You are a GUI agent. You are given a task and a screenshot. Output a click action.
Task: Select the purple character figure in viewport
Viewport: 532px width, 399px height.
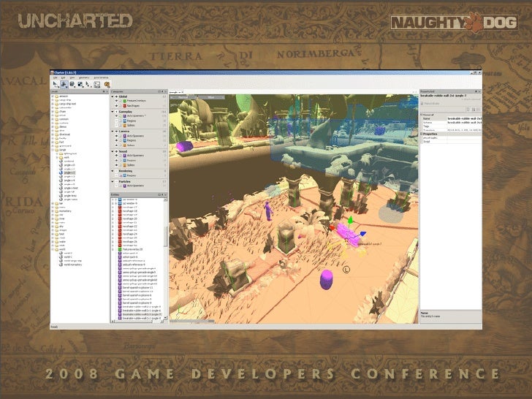(268, 210)
